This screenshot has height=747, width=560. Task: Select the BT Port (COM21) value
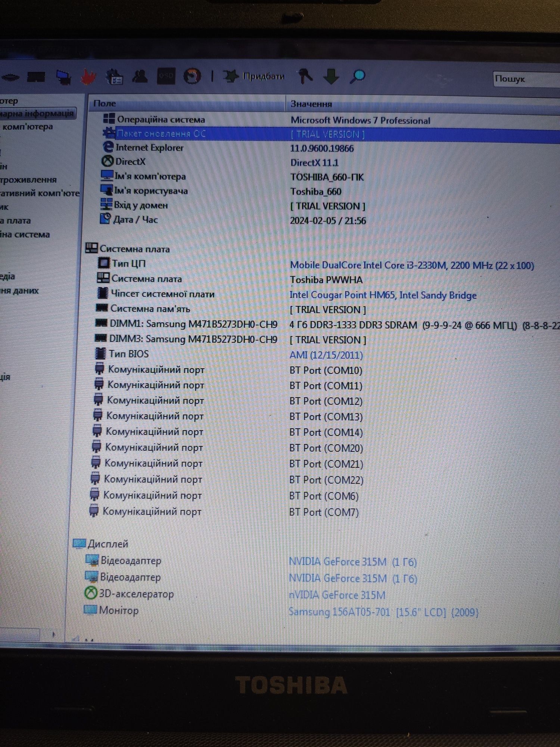click(326, 464)
